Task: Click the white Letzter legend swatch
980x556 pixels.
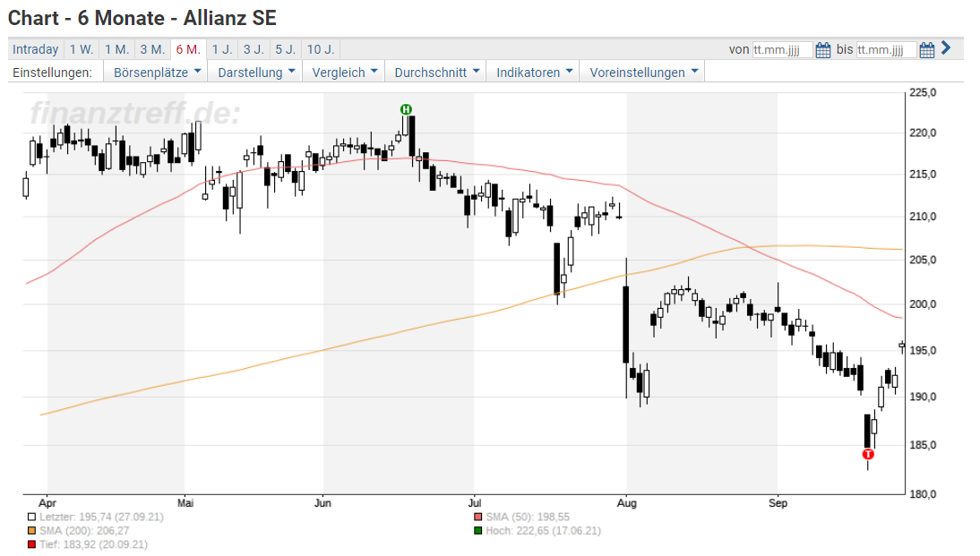Action: pos(32,518)
